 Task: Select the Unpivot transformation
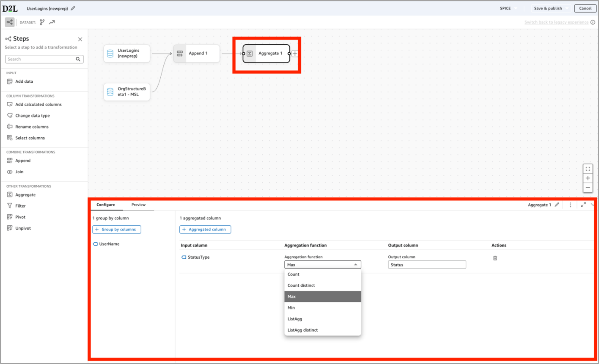(x=22, y=228)
